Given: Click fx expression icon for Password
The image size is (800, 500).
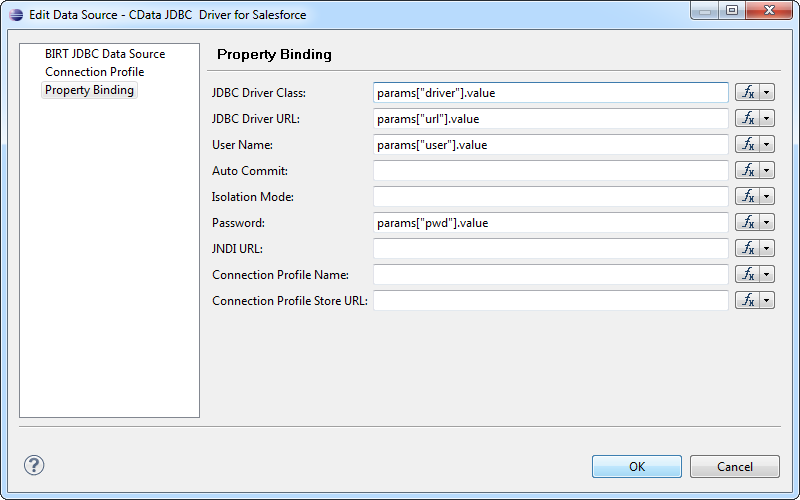Looking at the screenshot, I should pos(747,222).
